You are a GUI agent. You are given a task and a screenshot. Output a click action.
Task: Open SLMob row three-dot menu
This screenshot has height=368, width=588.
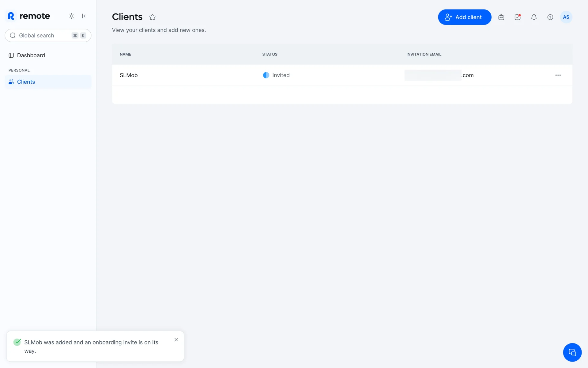coord(558,75)
